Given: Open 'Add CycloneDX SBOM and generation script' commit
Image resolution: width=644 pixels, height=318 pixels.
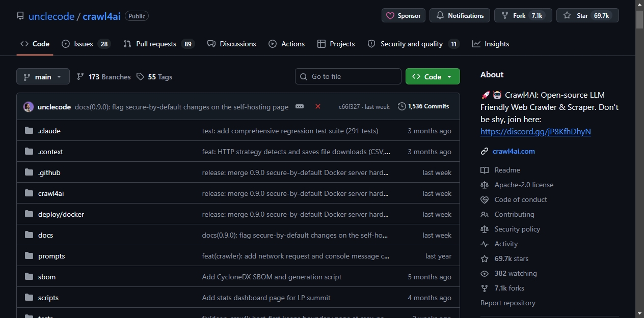Looking at the screenshot, I should pos(272,277).
